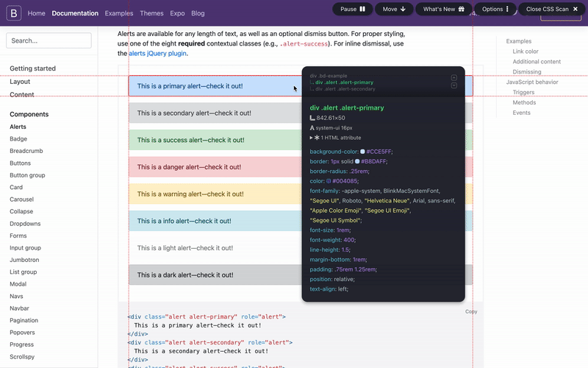Open the Progress component page
588x368 pixels.
(x=22, y=344)
